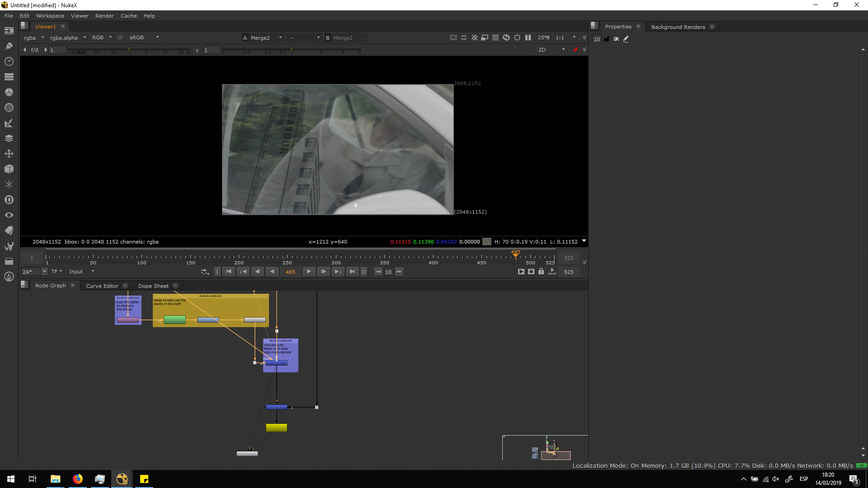868x488 pixels.
Task: Open the Draw nodes brush icon
Action: [x=9, y=46]
